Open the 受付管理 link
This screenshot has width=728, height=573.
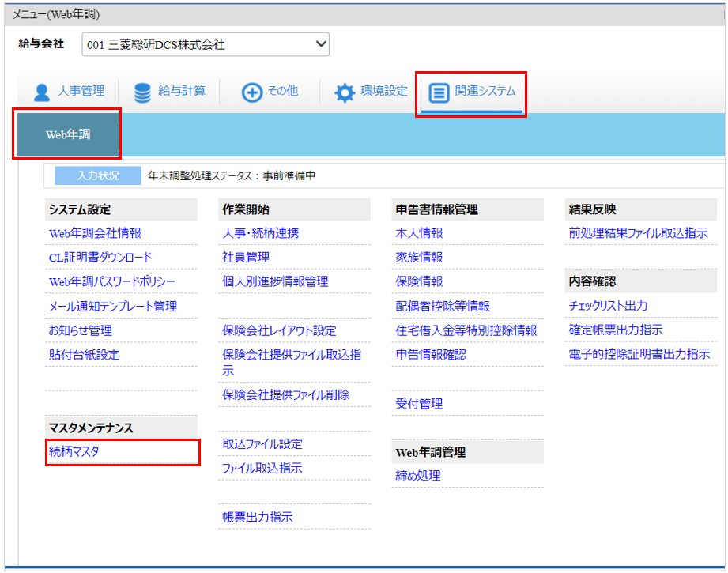pyautogui.click(x=419, y=404)
